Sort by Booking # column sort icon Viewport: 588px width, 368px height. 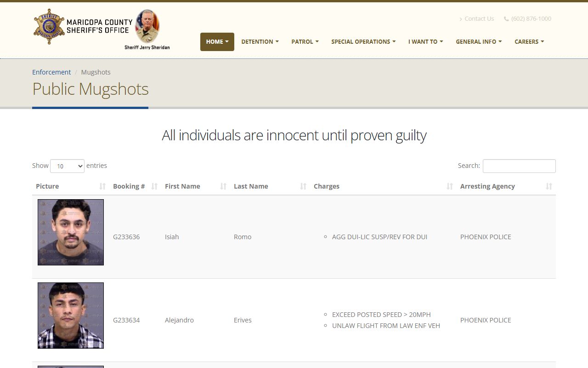click(x=154, y=186)
